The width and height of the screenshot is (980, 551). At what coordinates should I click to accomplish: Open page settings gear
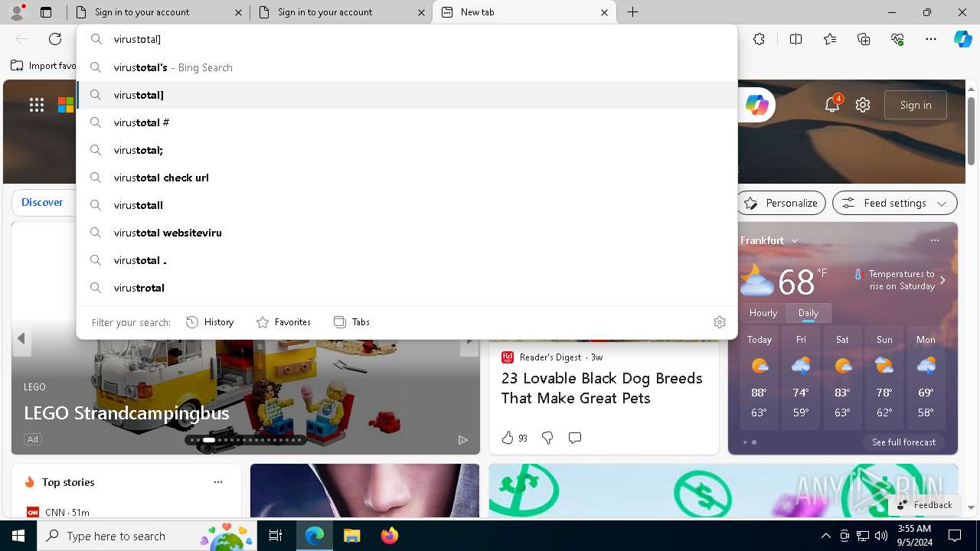(x=863, y=105)
